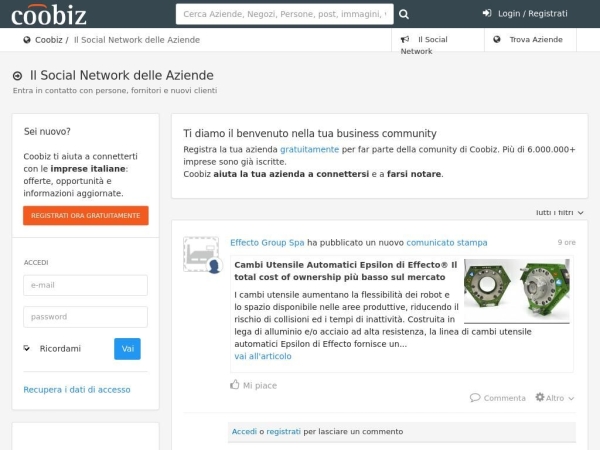Click the gratuitamente link in welcome text

tap(310, 149)
